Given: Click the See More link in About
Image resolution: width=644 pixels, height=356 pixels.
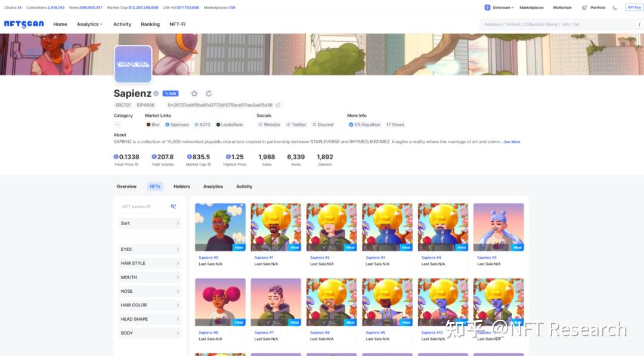Looking at the screenshot, I should point(512,142).
